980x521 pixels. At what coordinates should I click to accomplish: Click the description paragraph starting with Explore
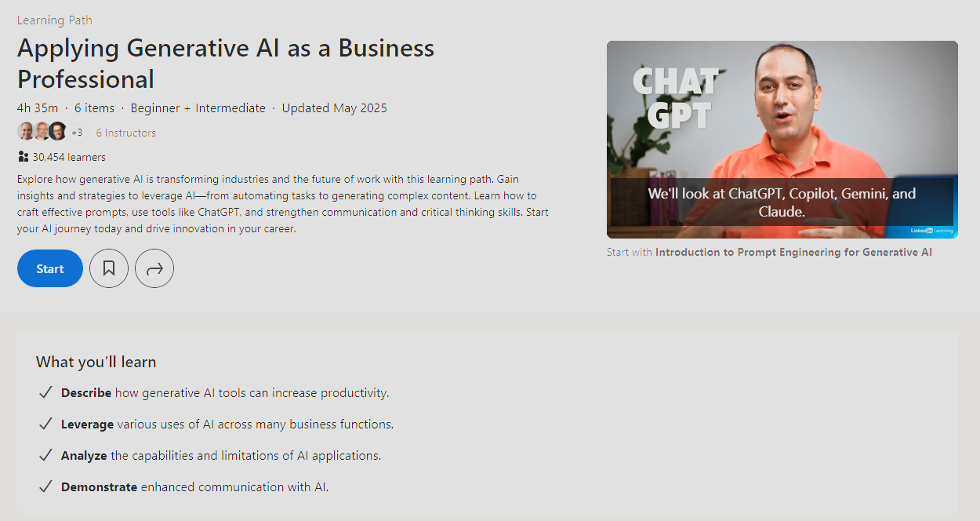283,204
